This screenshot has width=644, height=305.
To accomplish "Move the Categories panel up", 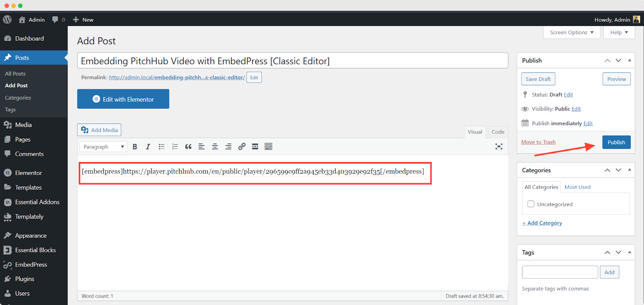I will point(607,170).
